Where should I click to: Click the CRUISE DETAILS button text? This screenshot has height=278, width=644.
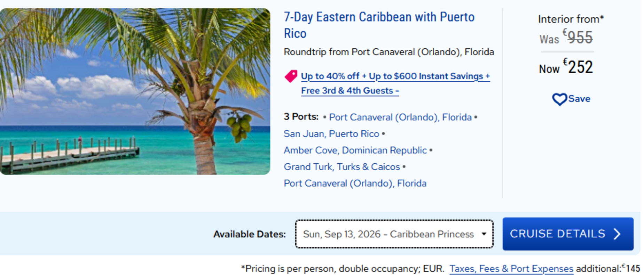(557, 234)
